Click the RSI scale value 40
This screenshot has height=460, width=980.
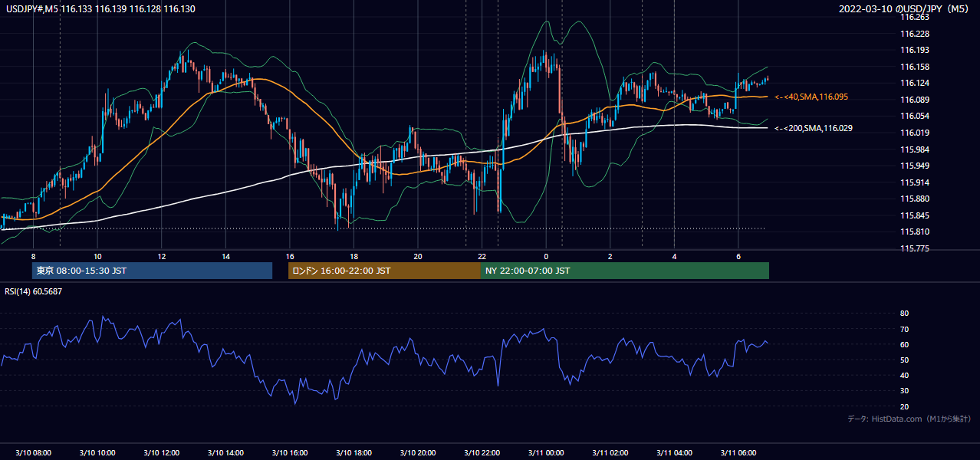click(904, 375)
